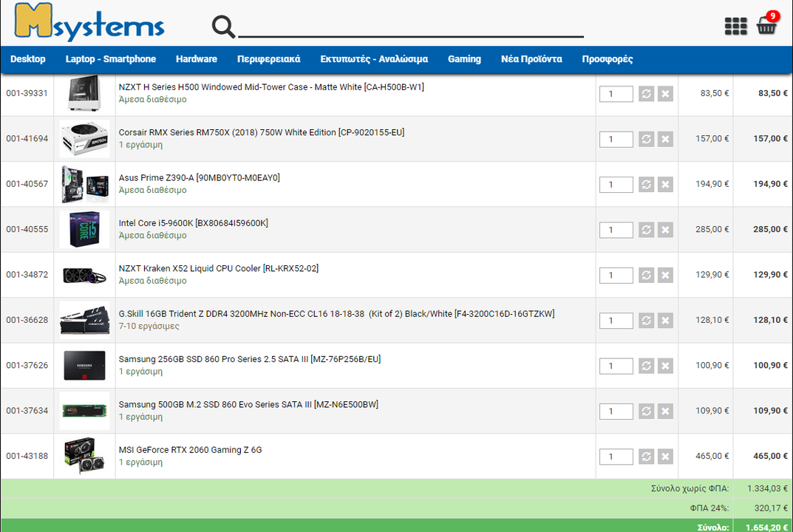Refresh quantity for Samsung 256GB 860 Pro
The width and height of the screenshot is (793, 532).
tap(646, 366)
